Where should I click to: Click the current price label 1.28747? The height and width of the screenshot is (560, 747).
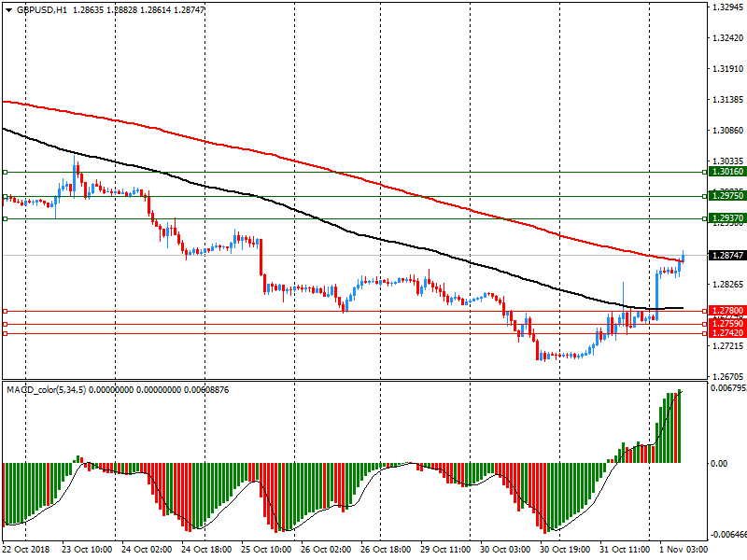[x=727, y=256]
